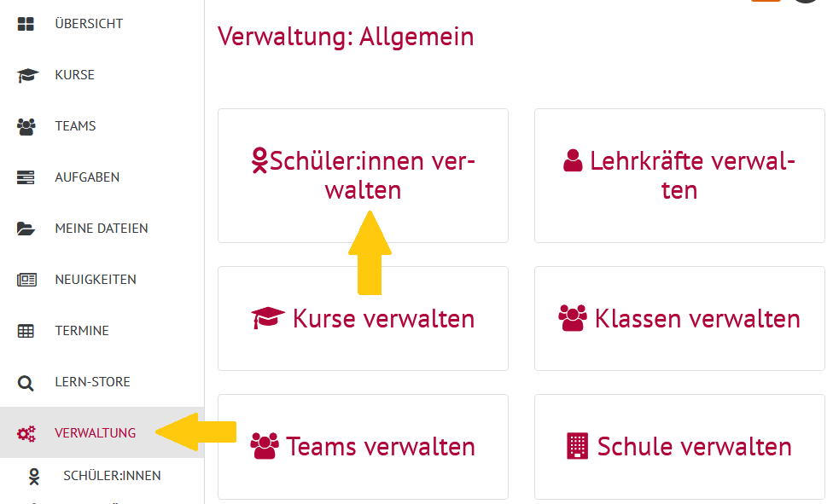This screenshot has width=833, height=504.
Task: Click the building icon on Schule verwalten
Action: pos(578,446)
